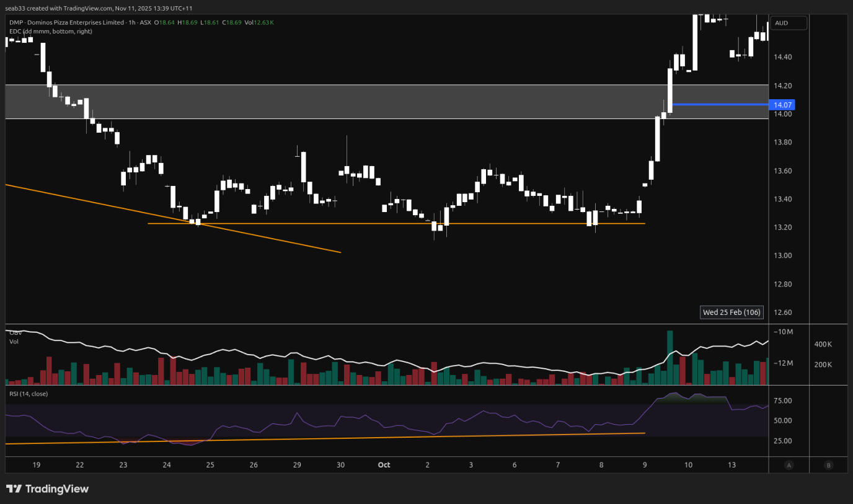Click the Wed 25 Feb (106) label

(x=731, y=312)
